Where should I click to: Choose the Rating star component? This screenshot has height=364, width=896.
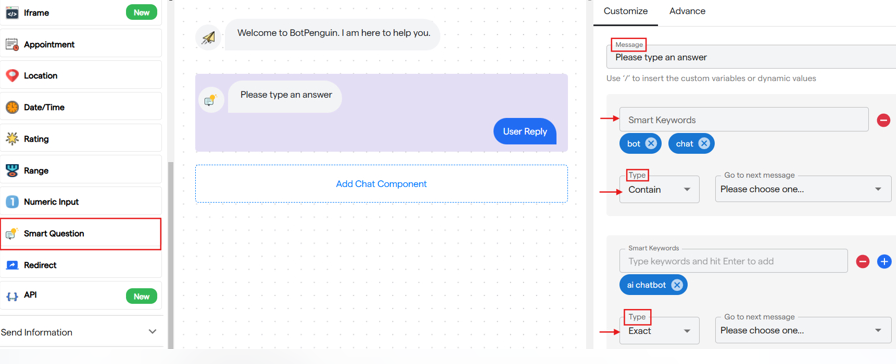point(12,139)
